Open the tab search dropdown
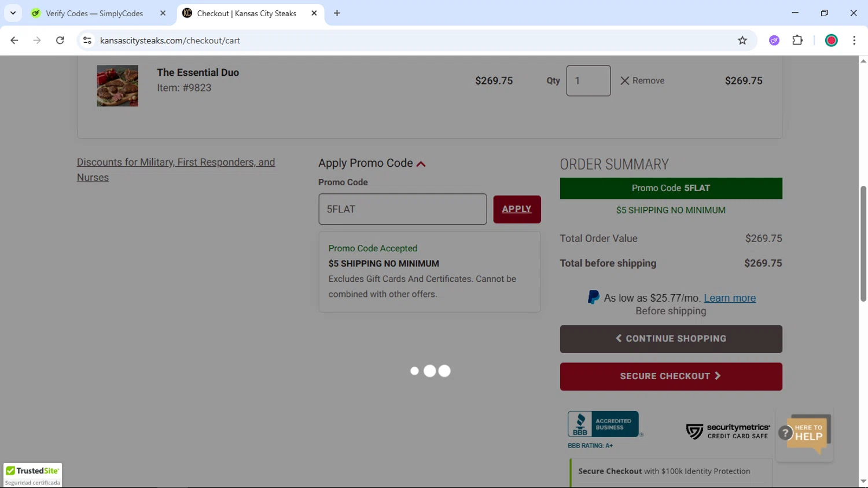868x488 pixels. (x=13, y=13)
